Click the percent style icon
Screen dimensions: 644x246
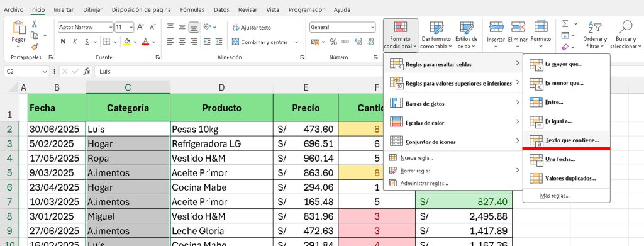(x=333, y=42)
